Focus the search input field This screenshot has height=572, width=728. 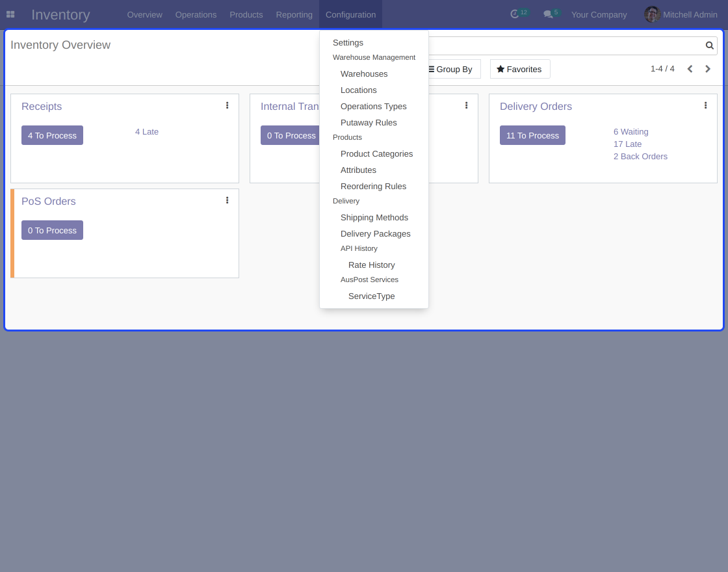coord(565,45)
